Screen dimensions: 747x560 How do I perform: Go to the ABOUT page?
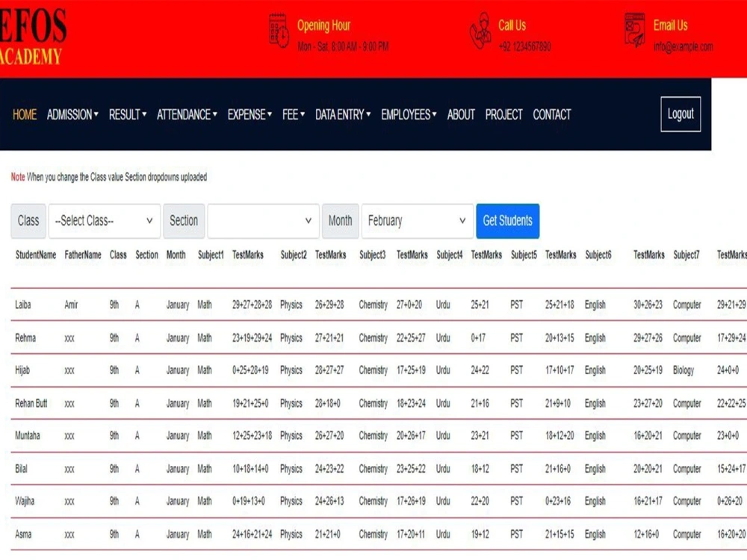click(461, 115)
